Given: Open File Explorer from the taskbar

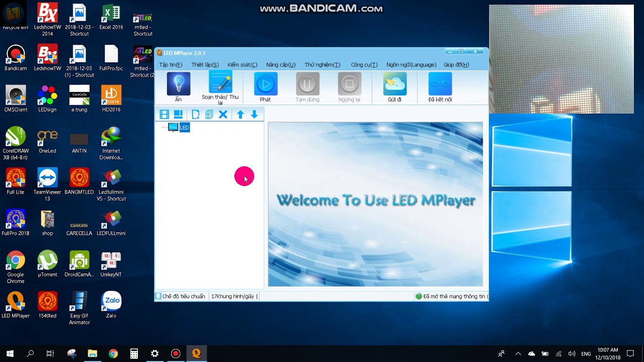Looking at the screenshot, I should (x=92, y=353).
